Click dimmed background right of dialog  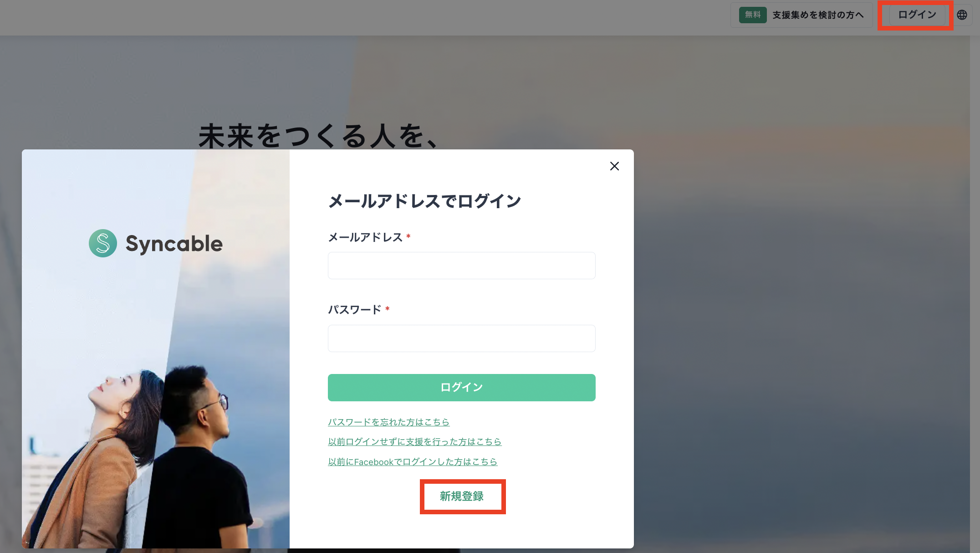click(797, 319)
